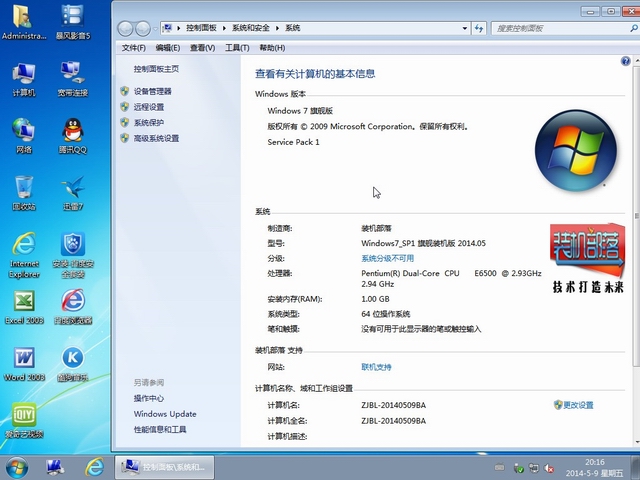Click the vertical scrollbar thumb
This screenshot has width=640, height=480.
click(x=637, y=216)
